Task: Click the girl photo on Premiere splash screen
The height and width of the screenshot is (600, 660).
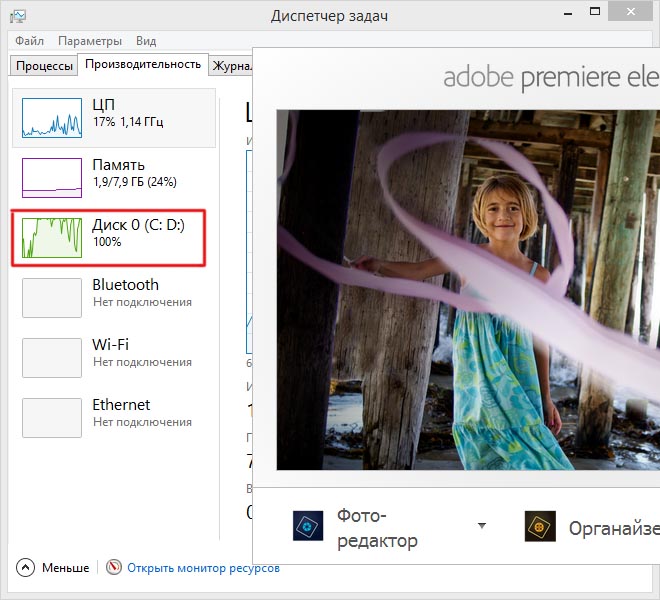Action: pos(467,290)
